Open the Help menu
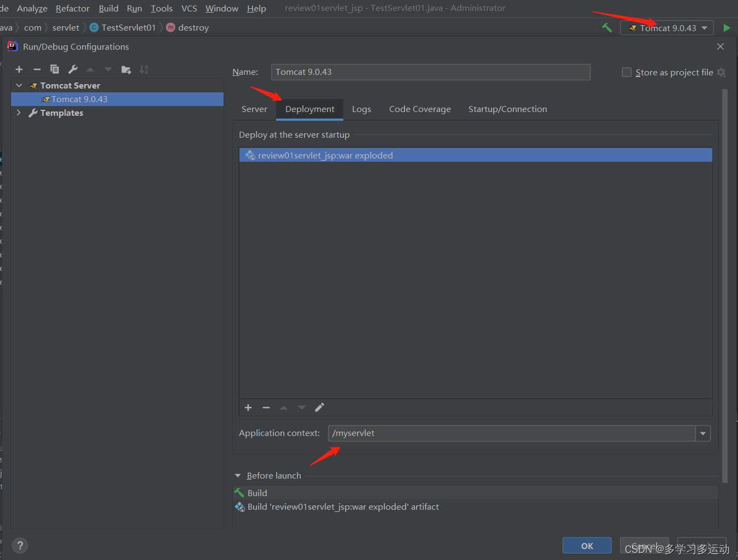Viewport: 738px width, 560px height. pyautogui.click(x=256, y=8)
